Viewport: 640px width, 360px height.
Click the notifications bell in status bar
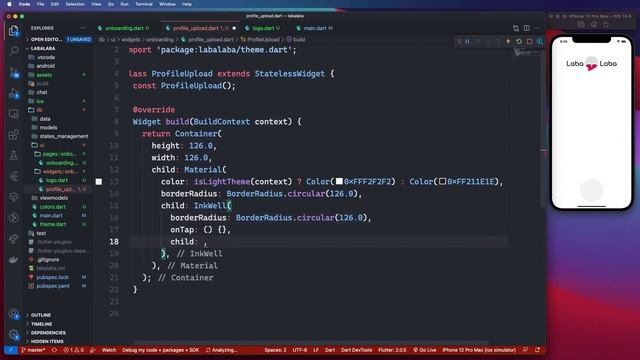click(x=538, y=350)
